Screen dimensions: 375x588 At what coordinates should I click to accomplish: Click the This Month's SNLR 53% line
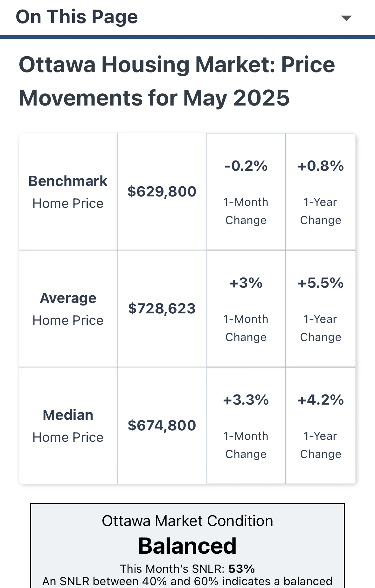(187, 569)
